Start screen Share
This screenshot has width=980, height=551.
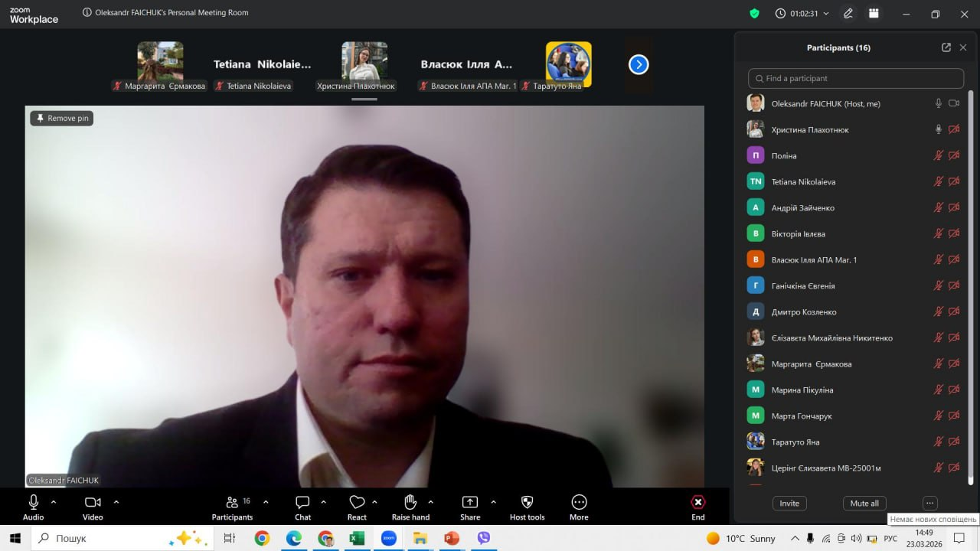[470, 507]
